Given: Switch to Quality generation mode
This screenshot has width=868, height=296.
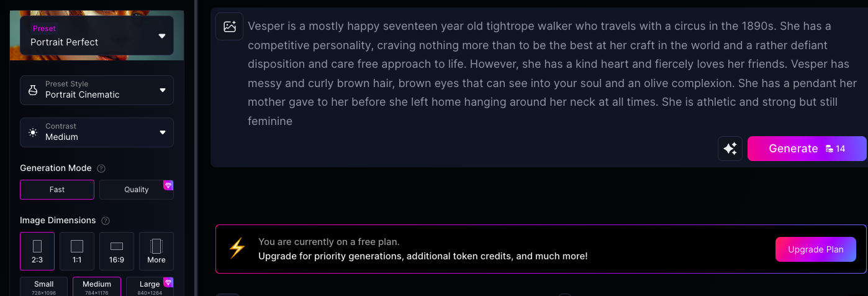Looking at the screenshot, I should (137, 190).
